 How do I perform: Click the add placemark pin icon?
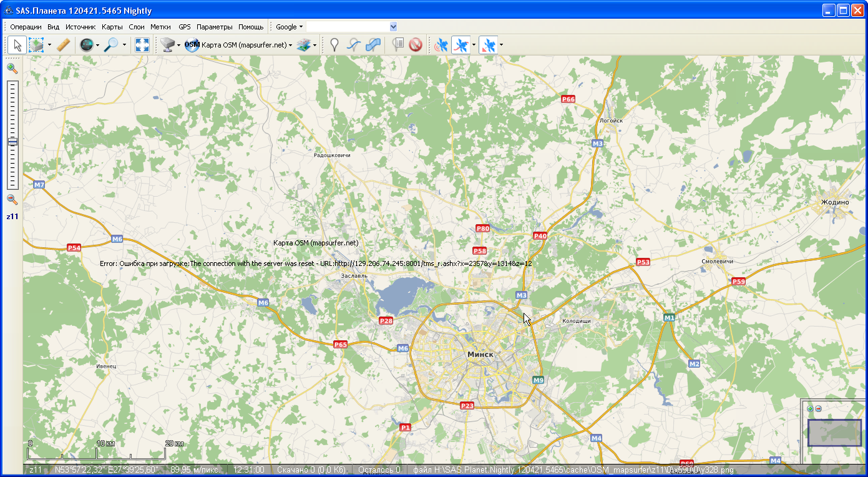point(334,45)
